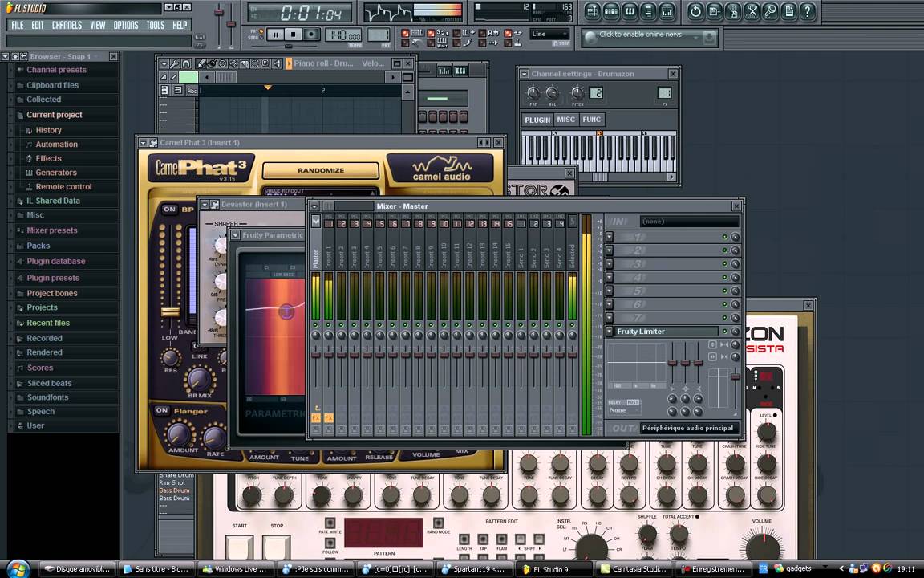
Task: Toggle the Insert 1 FX button
Action: 329,417
